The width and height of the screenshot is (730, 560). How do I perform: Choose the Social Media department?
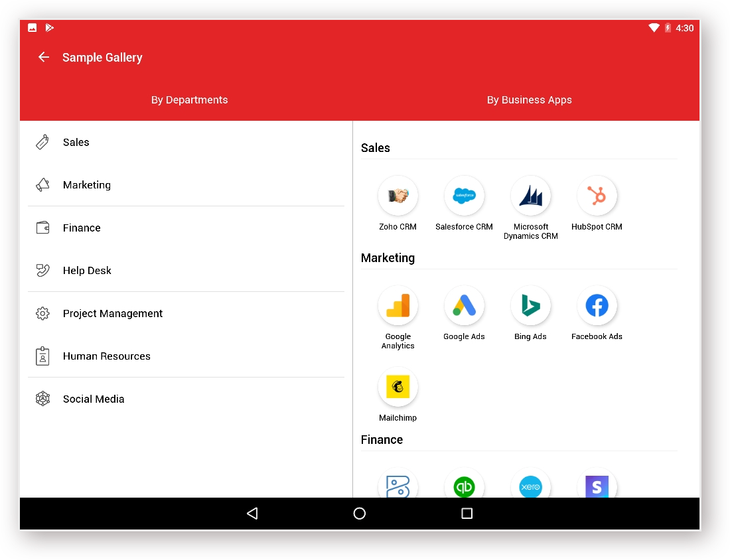click(186, 399)
